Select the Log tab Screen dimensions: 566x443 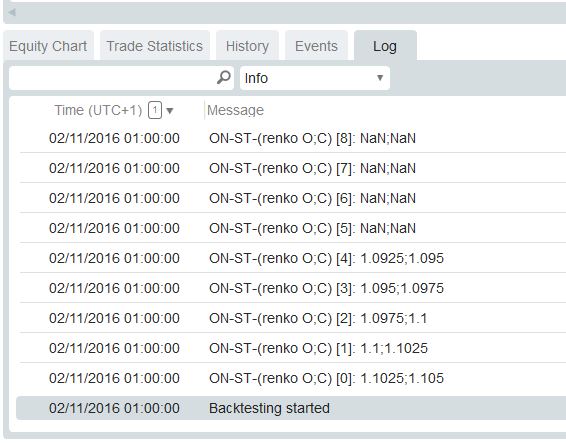click(x=385, y=46)
